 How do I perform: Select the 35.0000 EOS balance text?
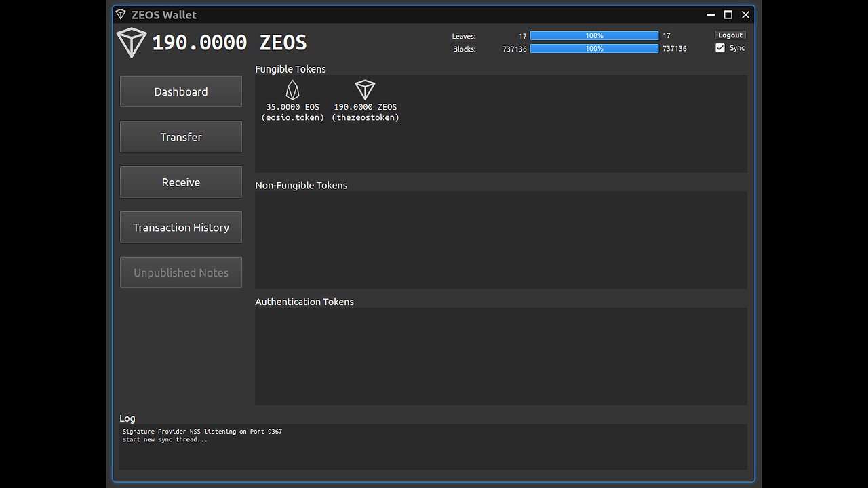[292, 107]
